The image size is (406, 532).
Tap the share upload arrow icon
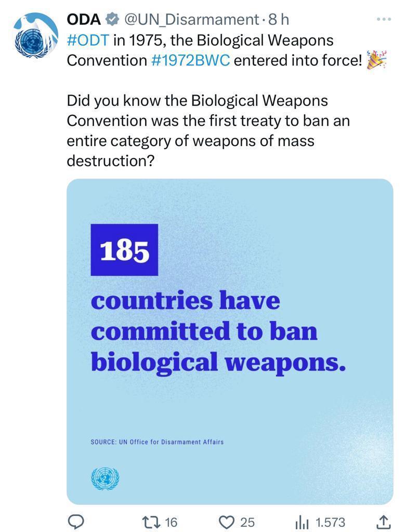(383, 522)
